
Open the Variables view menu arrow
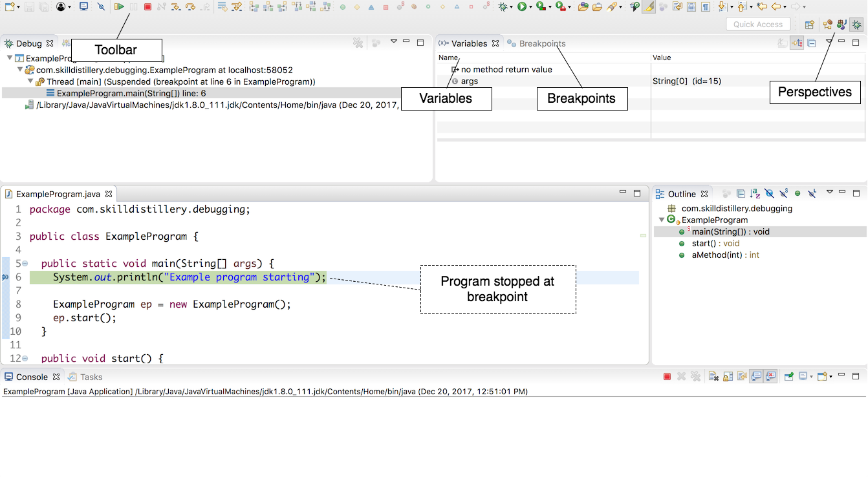(x=829, y=43)
